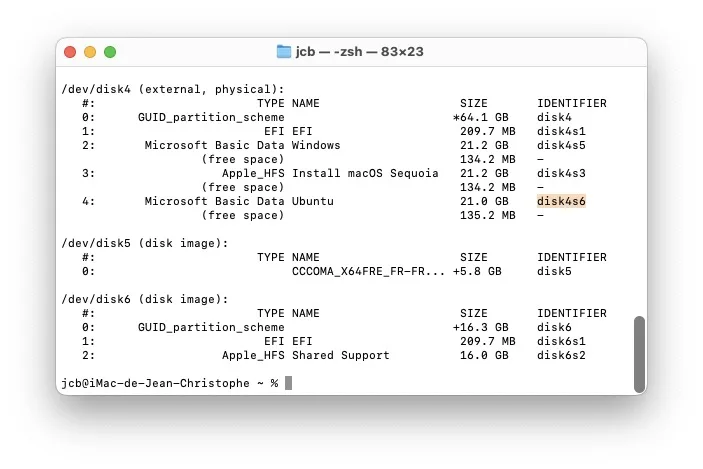This screenshot has width=703, height=469.
Task: Click the '/dev/disk4 (external, physical):' line
Action: (x=173, y=89)
